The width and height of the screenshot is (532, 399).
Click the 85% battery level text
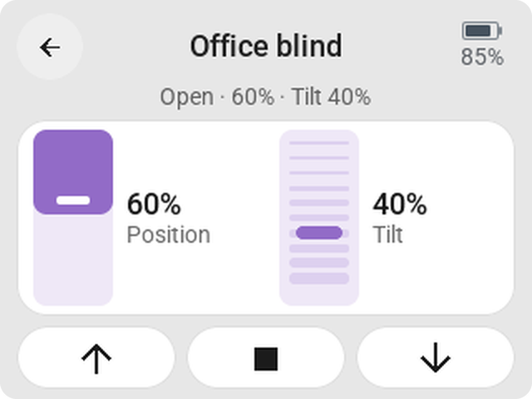coord(482,57)
